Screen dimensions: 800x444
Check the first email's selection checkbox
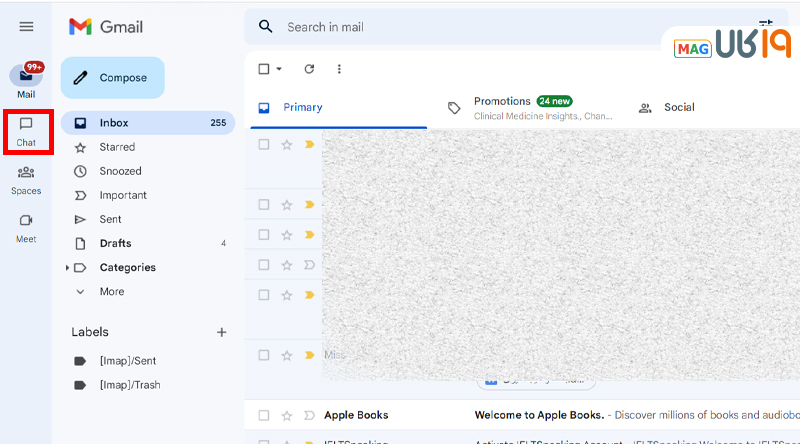pos(264,145)
